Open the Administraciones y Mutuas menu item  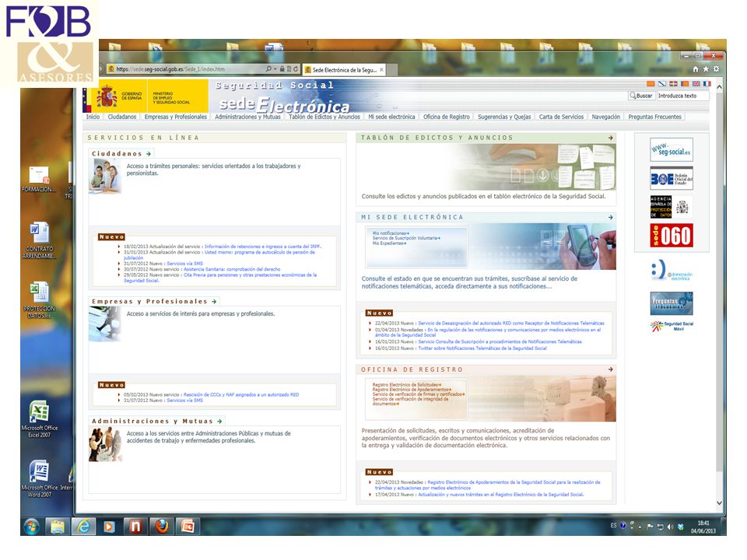(x=247, y=117)
